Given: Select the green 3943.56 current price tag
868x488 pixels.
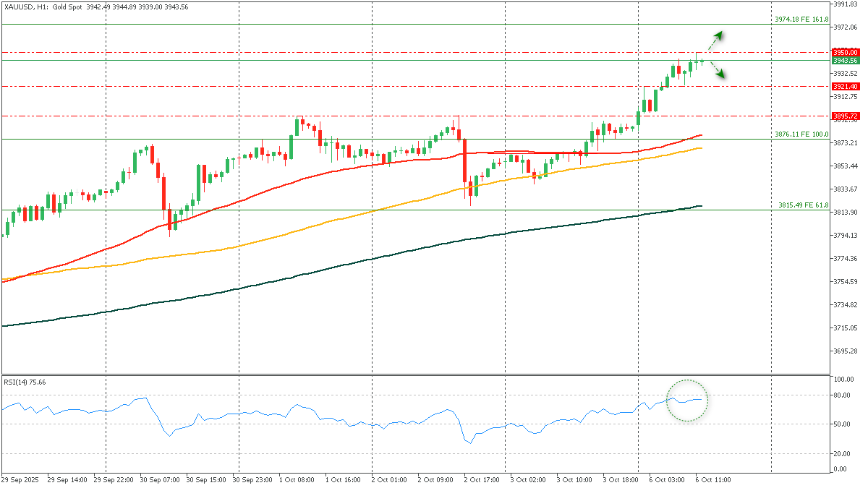Looking at the screenshot, I should pos(845,61).
